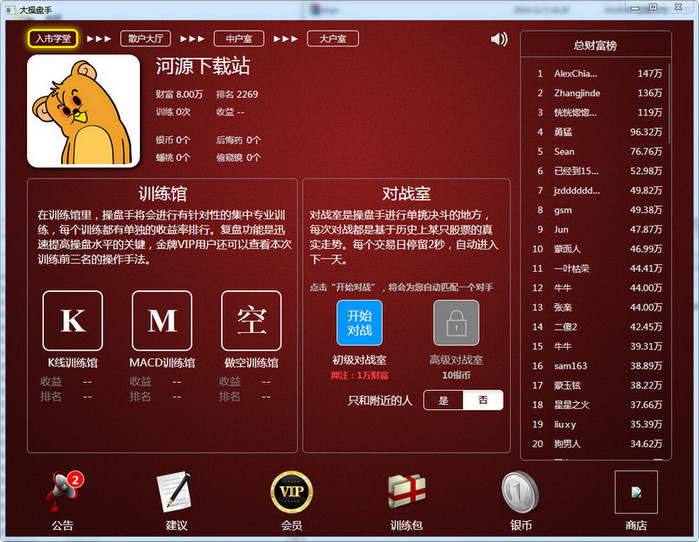Enter the K线训练馆 training room

point(72,321)
